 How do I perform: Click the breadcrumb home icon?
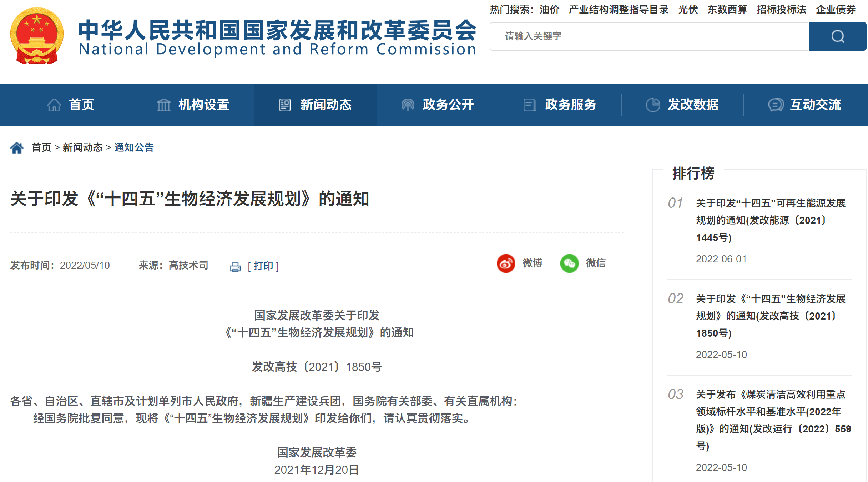[x=17, y=147]
